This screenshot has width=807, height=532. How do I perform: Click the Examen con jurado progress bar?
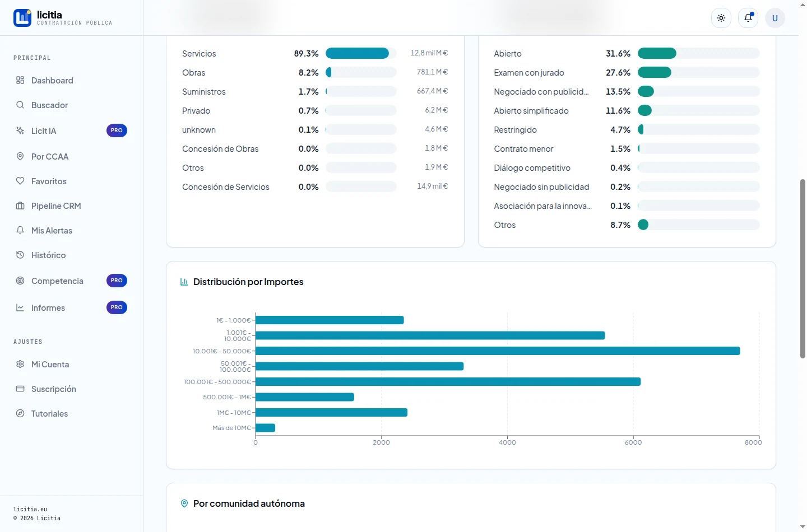pyautogui.click(x=699, y=72)
